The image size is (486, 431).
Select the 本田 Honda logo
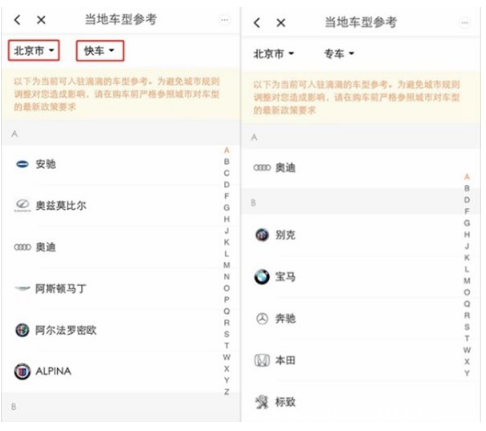[262, 360]
